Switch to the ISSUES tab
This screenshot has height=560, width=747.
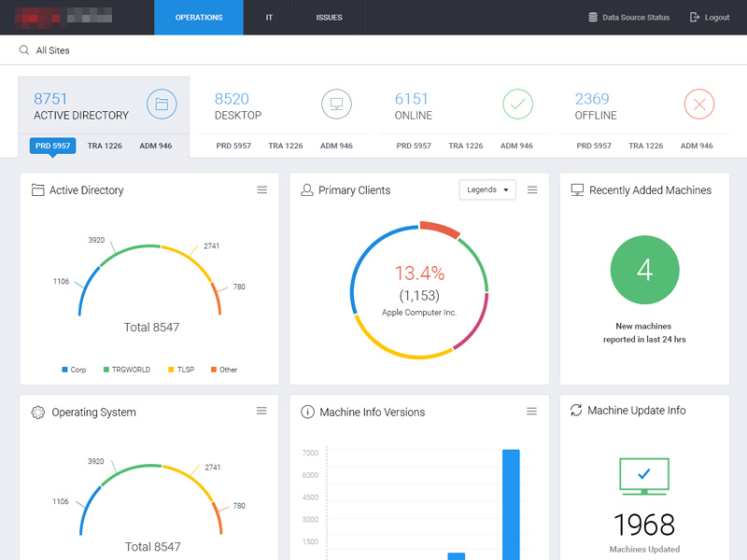click(329, 17)
